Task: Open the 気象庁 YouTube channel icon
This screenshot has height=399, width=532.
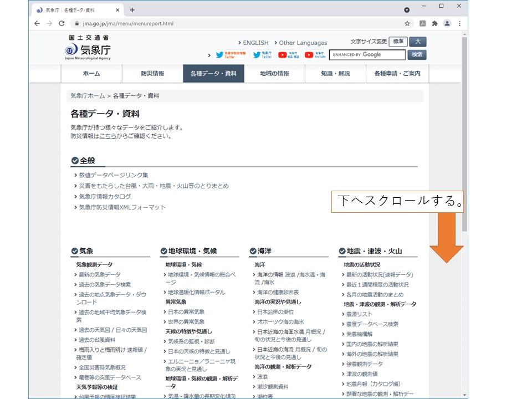Action: pos(315,55)
